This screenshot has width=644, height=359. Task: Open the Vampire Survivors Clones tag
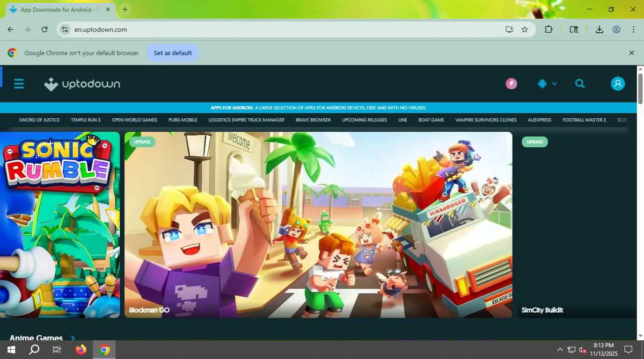coord(486,120)
